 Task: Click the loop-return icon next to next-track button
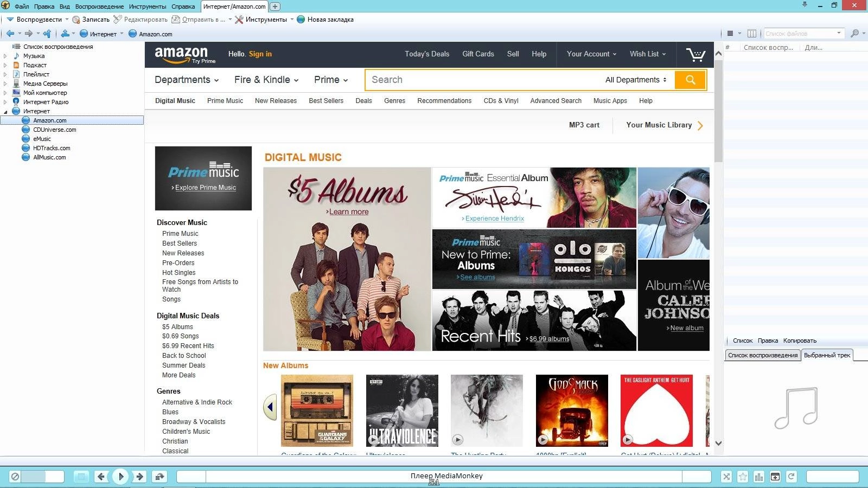160,477
